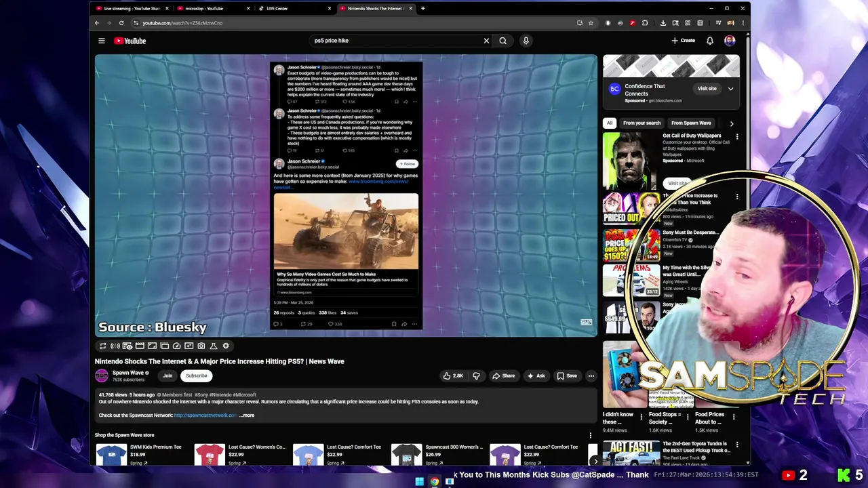Click the Spawn Wave channel avatar
The image size is (868, 488).
tap(102, 375)
